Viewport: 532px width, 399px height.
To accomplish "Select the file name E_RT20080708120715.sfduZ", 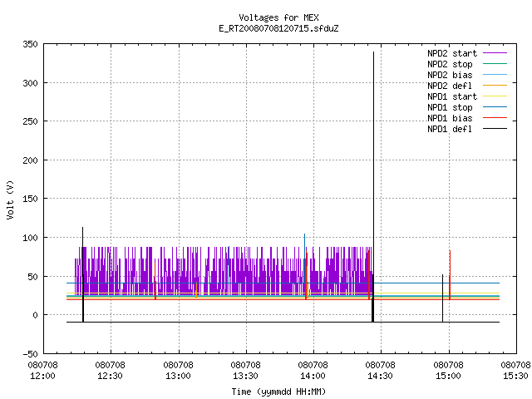I will click(278, 28).
